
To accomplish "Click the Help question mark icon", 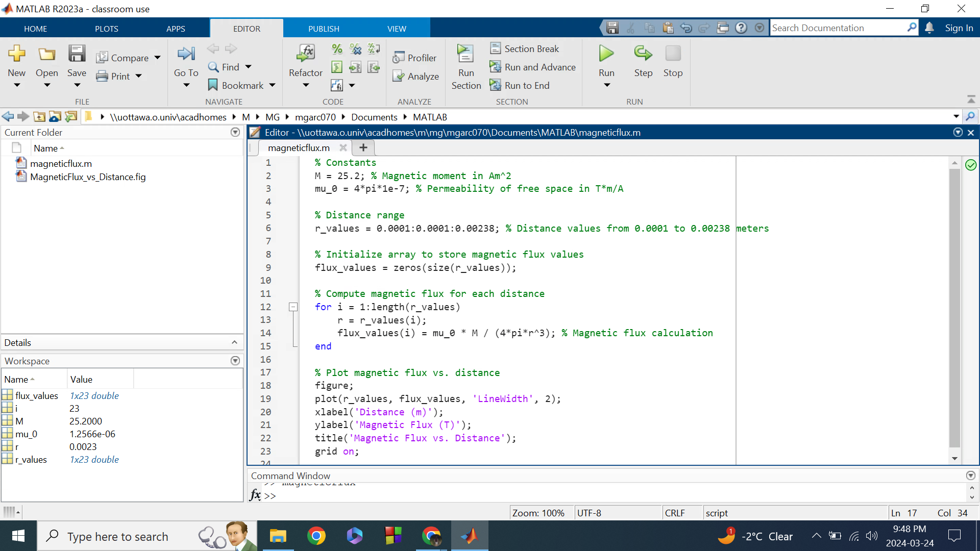I will click(x=741, y=28).
